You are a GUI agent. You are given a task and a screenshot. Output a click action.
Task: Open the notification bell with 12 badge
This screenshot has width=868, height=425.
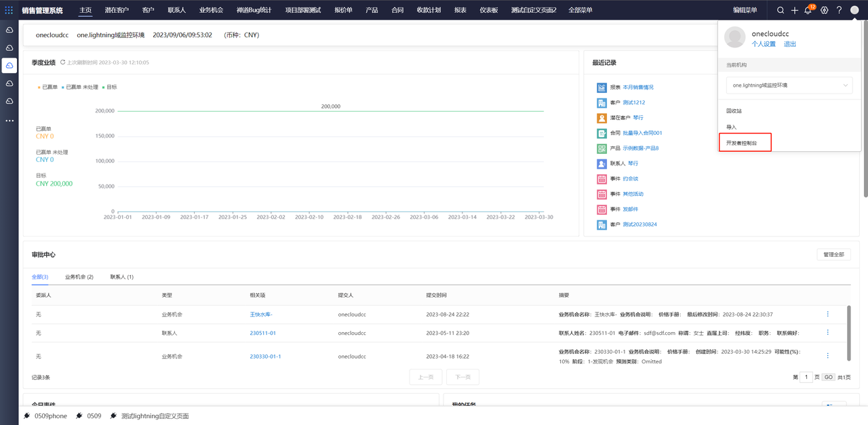(808, 10)
